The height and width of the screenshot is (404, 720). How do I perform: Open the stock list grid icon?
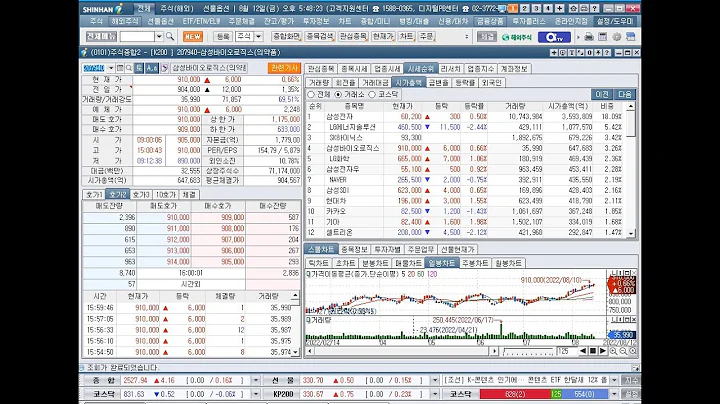click(120, 68)
